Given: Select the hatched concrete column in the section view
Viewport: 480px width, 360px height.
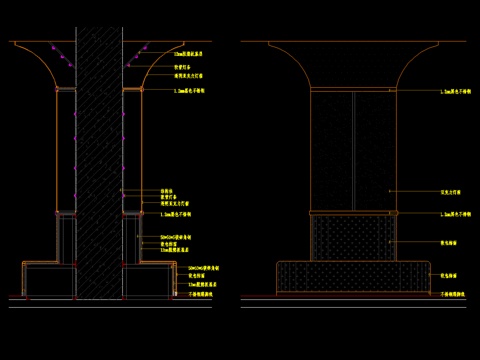Looking at the screenshot, I should (99, 163).
